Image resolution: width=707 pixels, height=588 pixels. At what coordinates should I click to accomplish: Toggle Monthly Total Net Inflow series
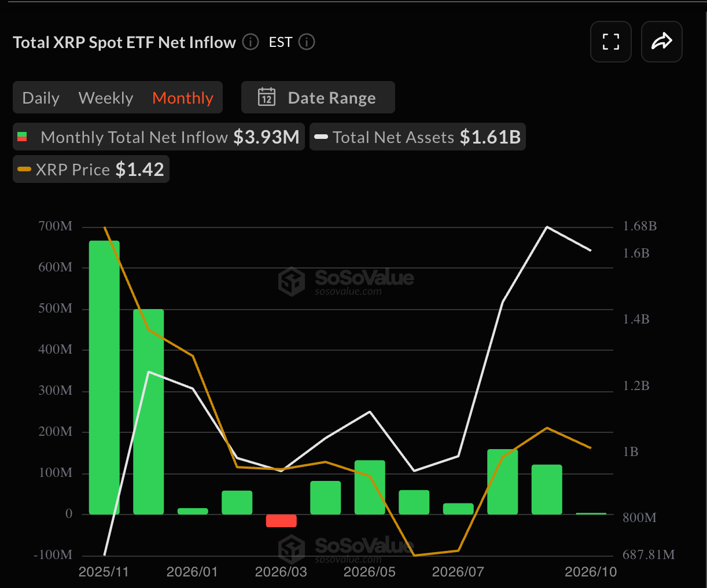159,137
